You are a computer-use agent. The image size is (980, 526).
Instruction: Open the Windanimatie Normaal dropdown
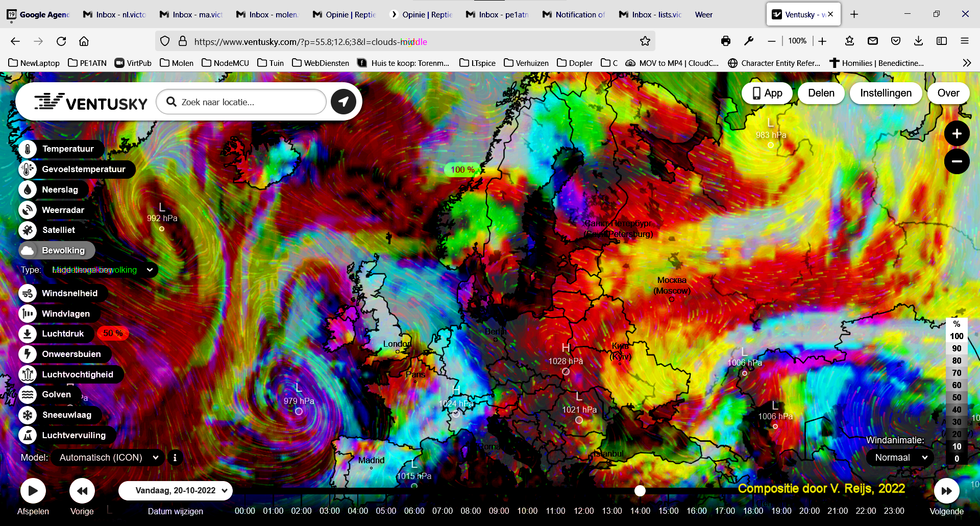[899, 458]
